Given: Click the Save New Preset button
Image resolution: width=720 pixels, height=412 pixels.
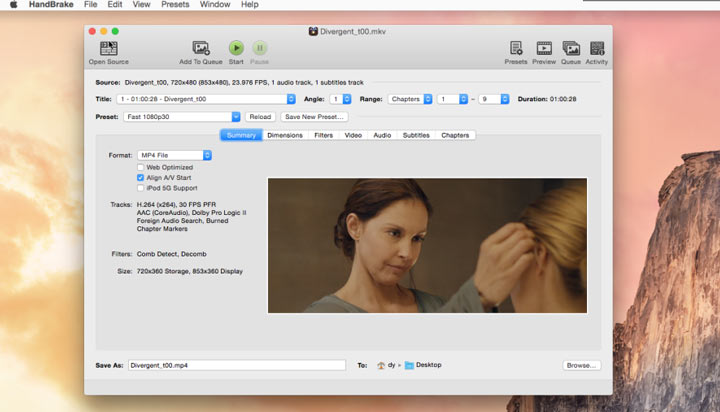Looking at the screenshot, I should tap(313, 117).
